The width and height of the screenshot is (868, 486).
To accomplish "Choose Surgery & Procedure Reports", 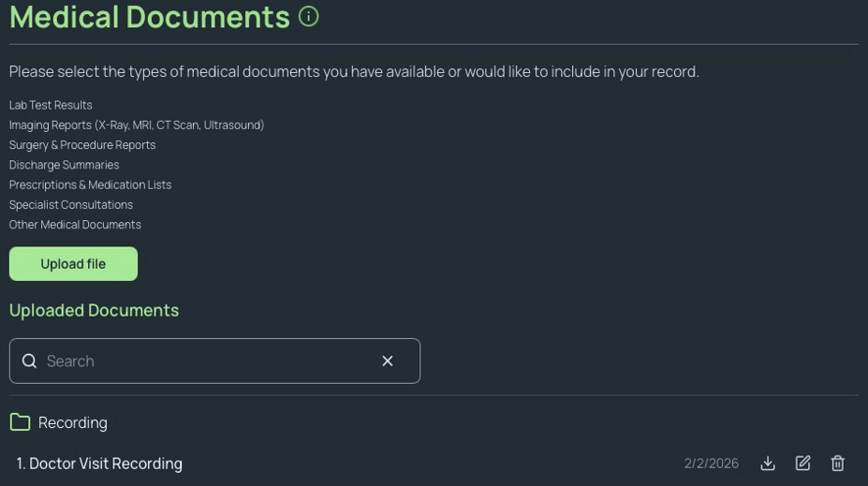I will pyautogui.click(x=82, y=145).
